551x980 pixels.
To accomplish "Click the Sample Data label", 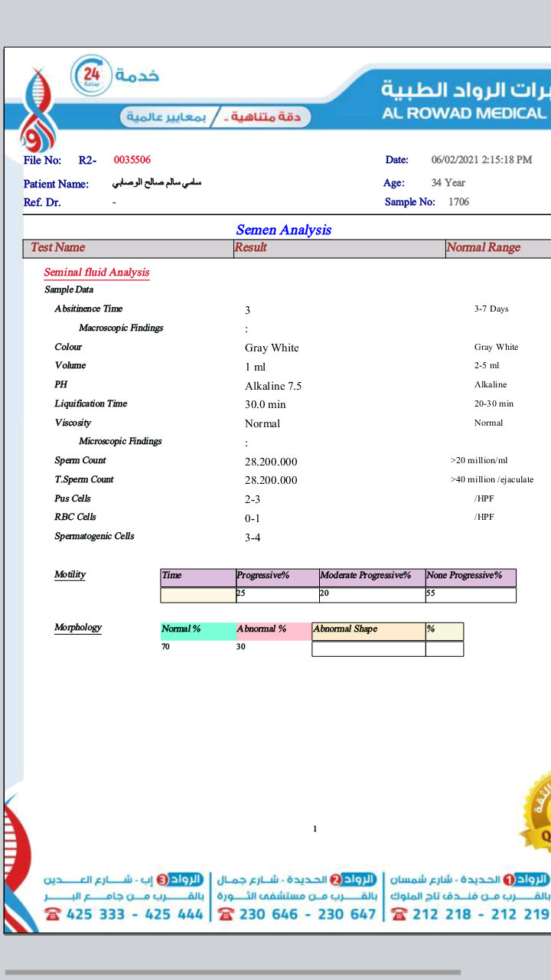I will point(69,290).
